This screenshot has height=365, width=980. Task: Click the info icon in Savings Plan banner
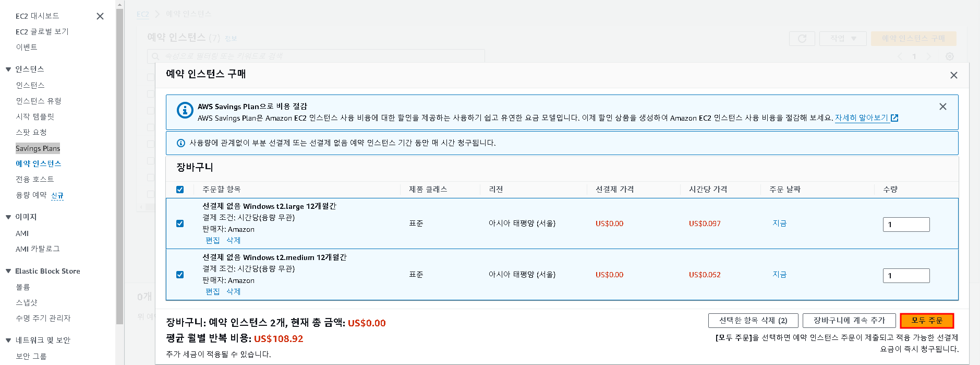coord(185,110)
